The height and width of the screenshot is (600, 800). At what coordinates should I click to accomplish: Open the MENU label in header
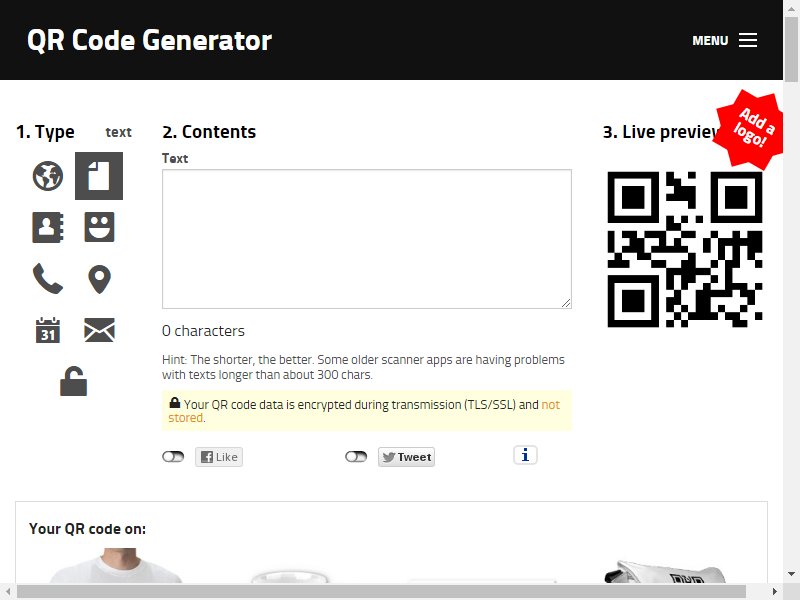(710, 41)
